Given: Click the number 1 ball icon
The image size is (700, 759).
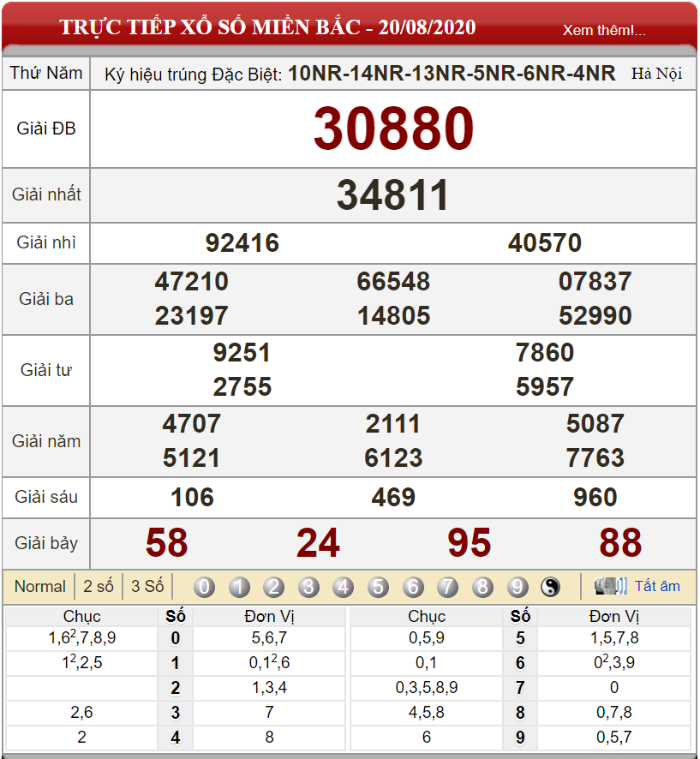Looking at the screenshot, I should pos(239,587).
